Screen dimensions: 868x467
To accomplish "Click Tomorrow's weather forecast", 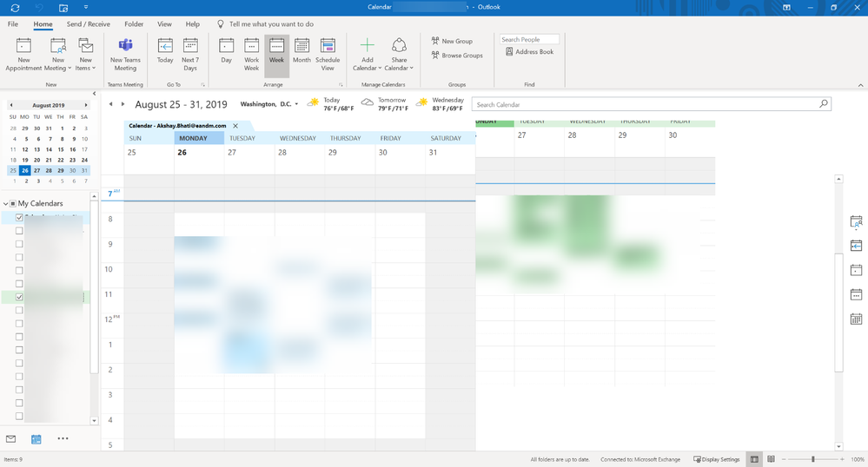I will 386,104.
